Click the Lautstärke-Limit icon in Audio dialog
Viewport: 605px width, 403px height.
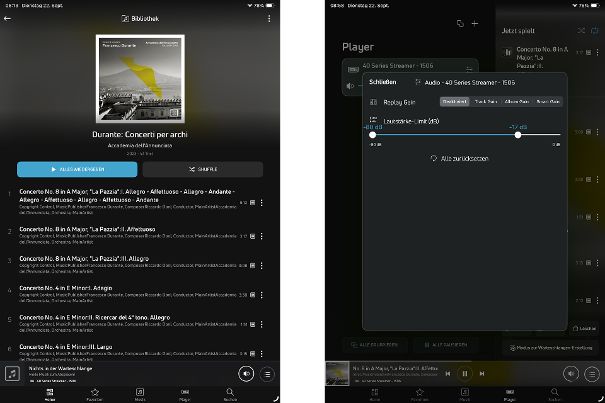click(373, 120)
